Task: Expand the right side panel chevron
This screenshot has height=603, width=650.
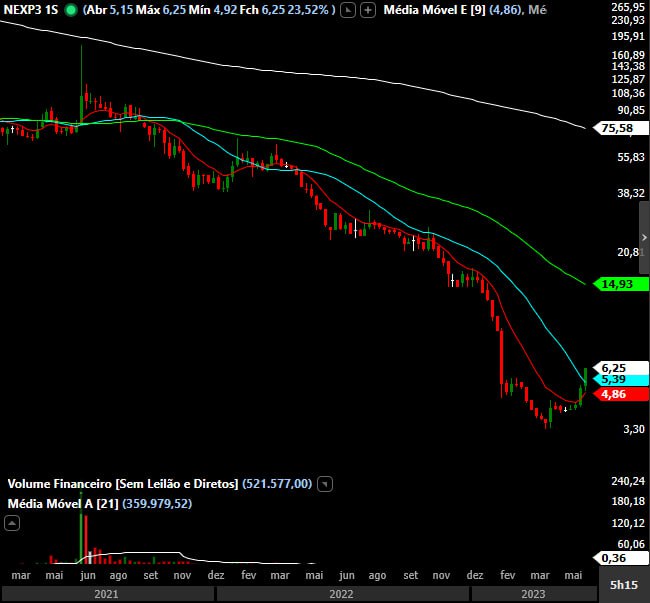Action: click(644, 237)
